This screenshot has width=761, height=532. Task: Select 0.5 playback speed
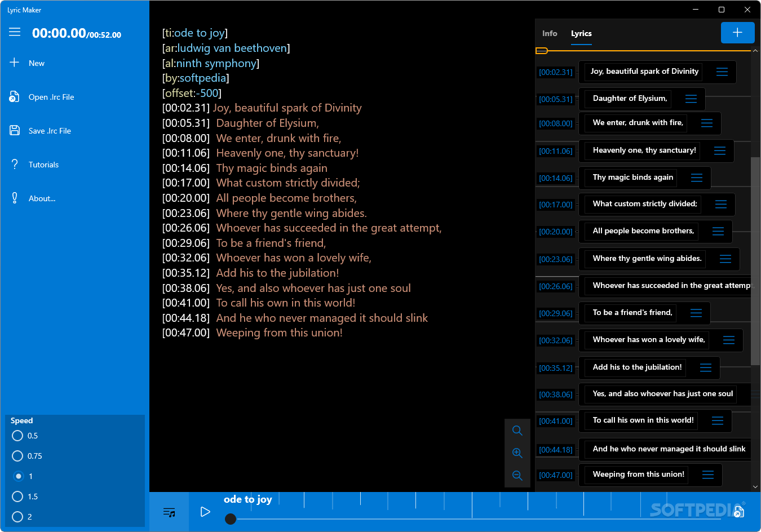pyautogui.click(x=17, y=435)
